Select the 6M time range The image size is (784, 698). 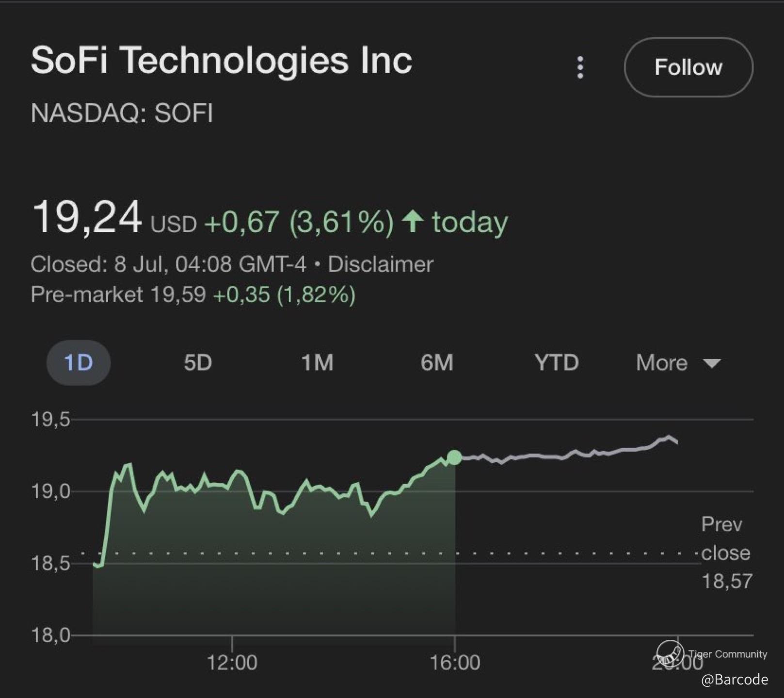pyautogui.click(x=437, y=363)
